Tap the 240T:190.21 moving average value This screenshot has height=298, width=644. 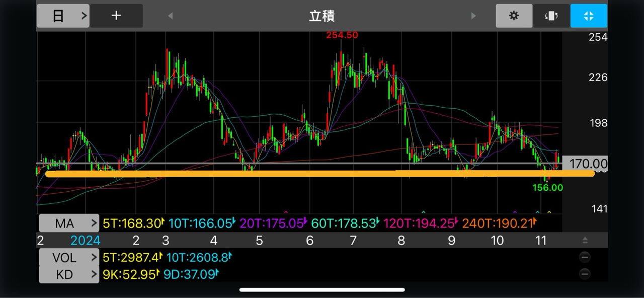500,223
